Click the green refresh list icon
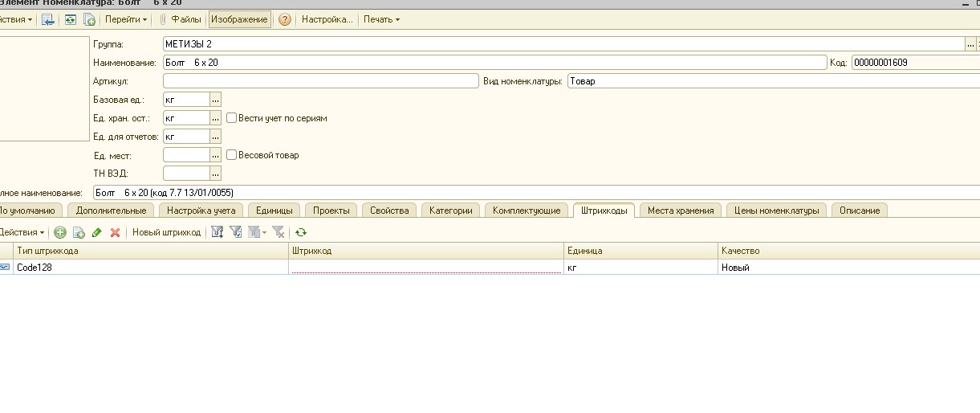 (301, 232)
